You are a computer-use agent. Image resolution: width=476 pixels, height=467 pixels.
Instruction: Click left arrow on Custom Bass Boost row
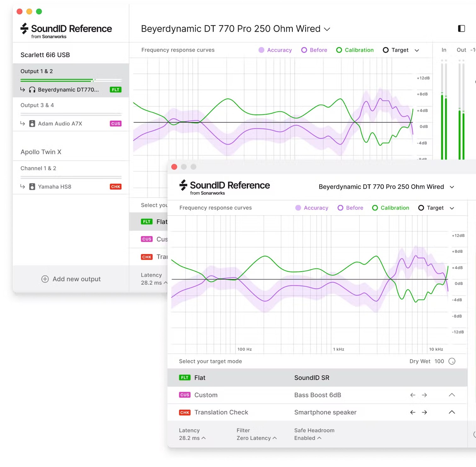pyautogui.click(x=413, y=395)
